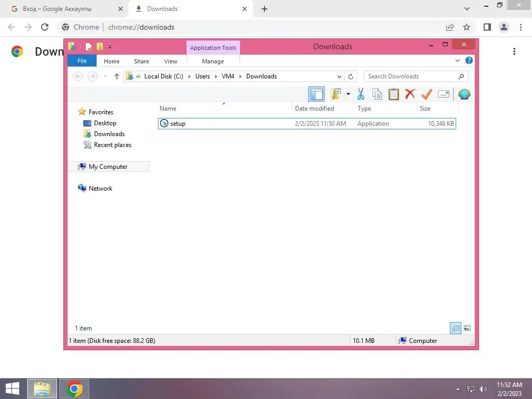Switch to the Google Аккаунты tab
The width and height of the screenshot is (532, 399).
click(x=65, y=9)
